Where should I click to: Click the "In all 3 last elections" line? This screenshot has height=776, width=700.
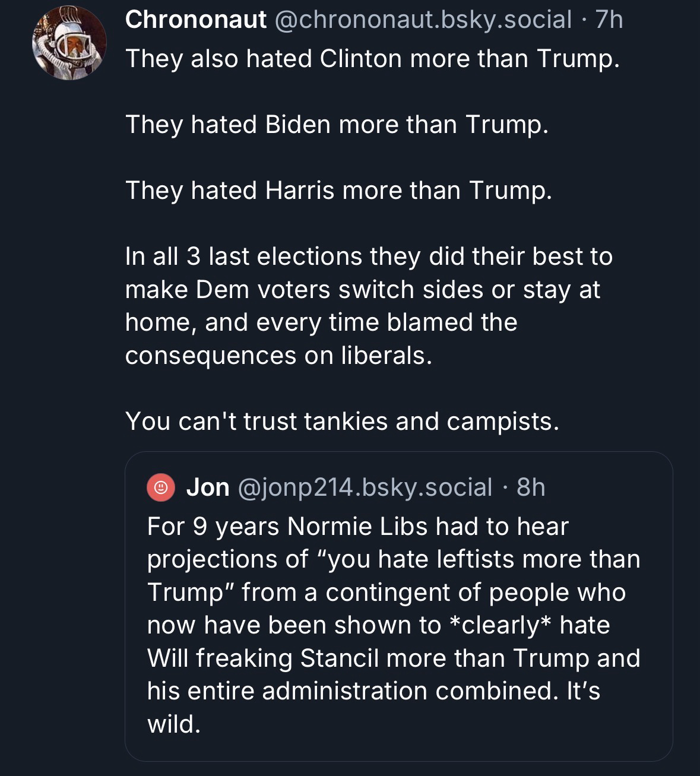pos(369,256)
